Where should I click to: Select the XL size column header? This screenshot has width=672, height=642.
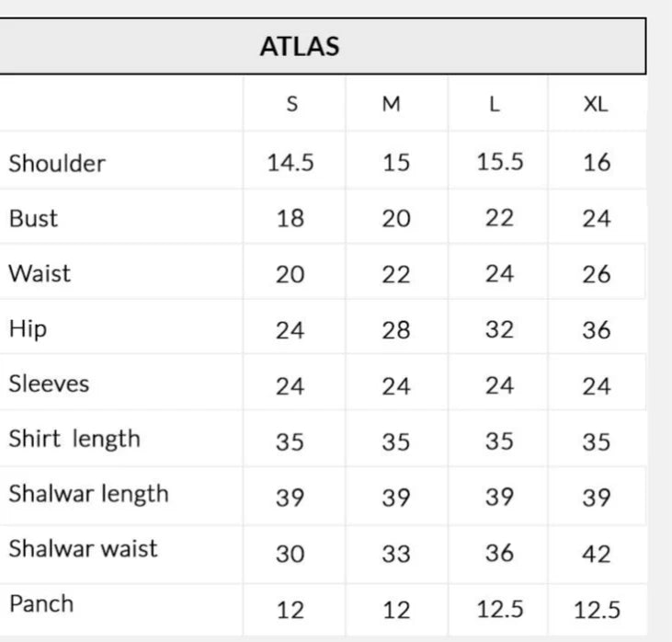pyautogui.click(x=596, y=104)
